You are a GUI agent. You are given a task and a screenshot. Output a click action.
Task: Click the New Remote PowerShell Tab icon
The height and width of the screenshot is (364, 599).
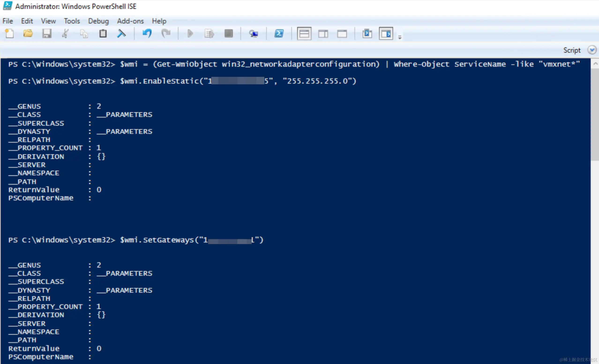[254, 33]
